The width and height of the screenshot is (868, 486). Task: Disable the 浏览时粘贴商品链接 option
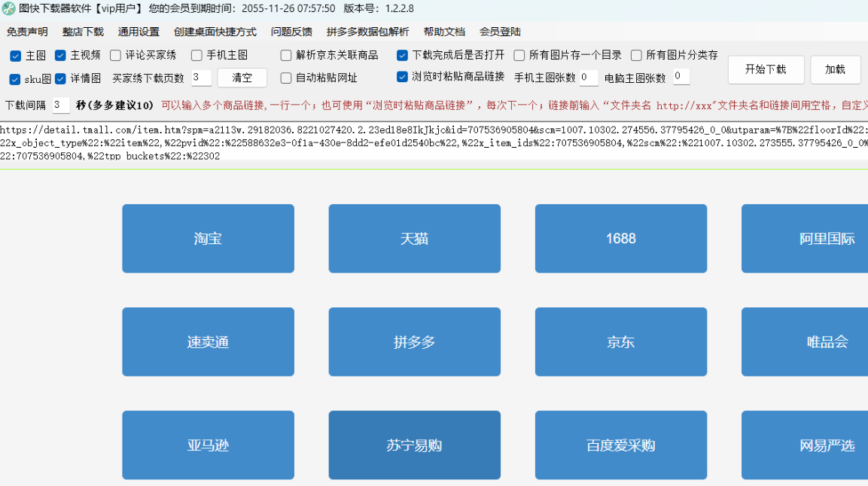pos(401,78)
